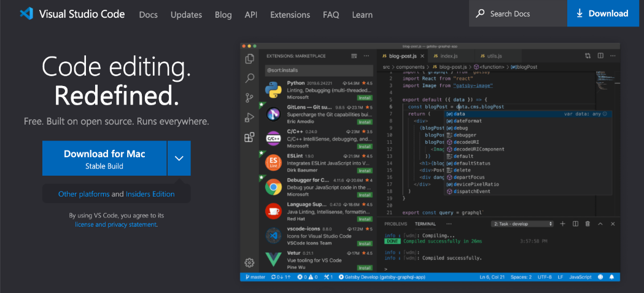
Task: Open the Other platforms link
Action: 83,194
